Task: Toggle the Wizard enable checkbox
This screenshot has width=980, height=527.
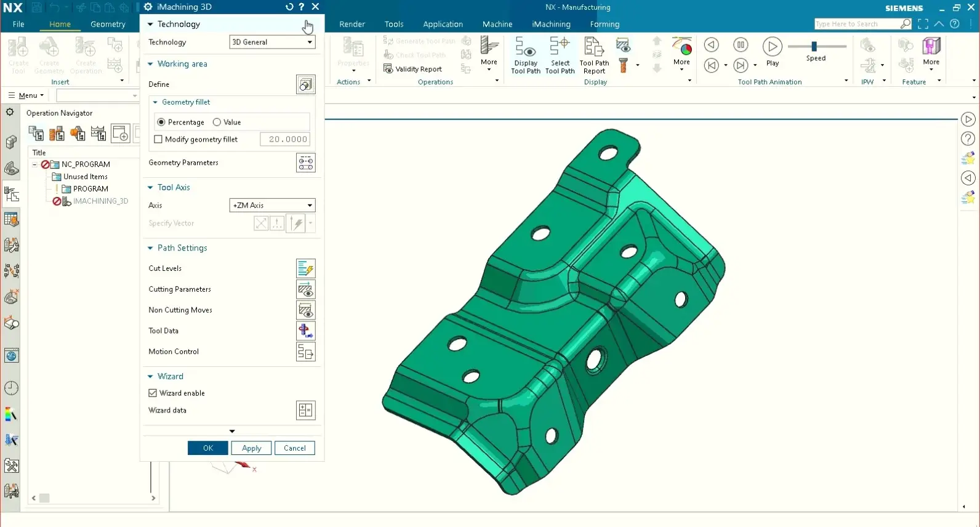Action: [153, 393]
